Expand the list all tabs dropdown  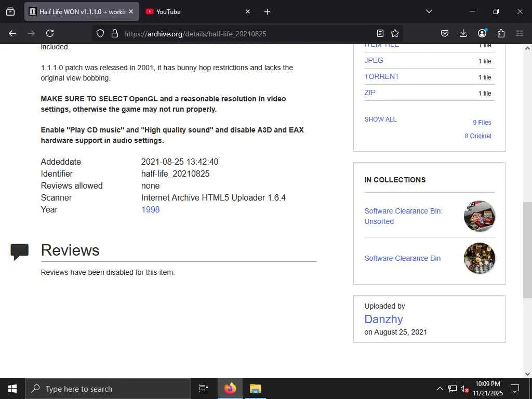429,11
